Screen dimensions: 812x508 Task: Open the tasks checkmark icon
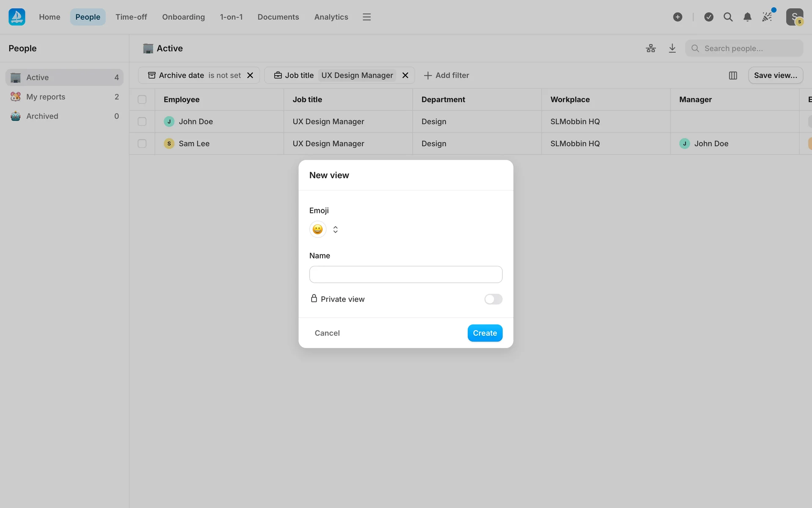coord(709,17)
